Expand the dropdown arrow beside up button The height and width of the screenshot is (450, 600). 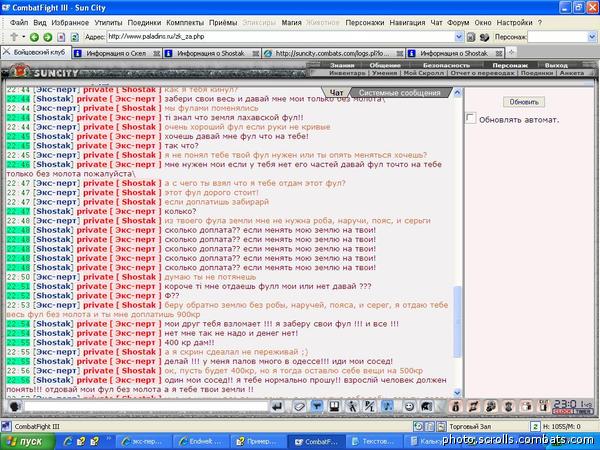[23, 37]
